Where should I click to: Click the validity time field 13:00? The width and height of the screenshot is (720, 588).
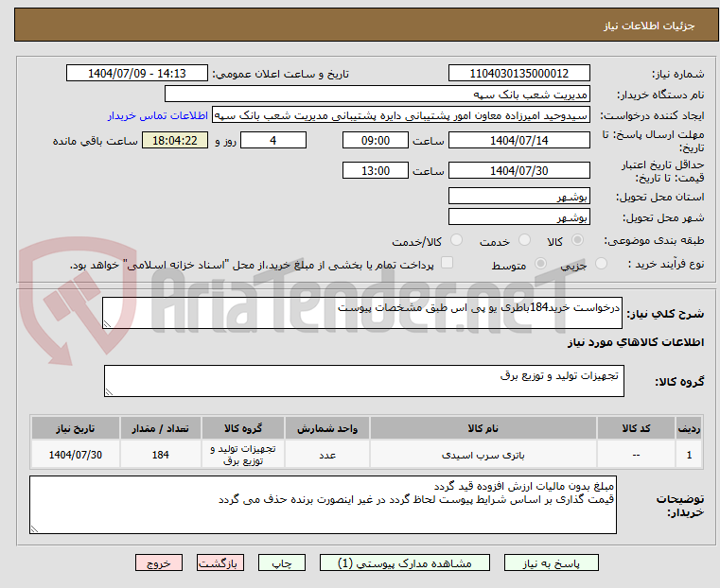point(376,170)
